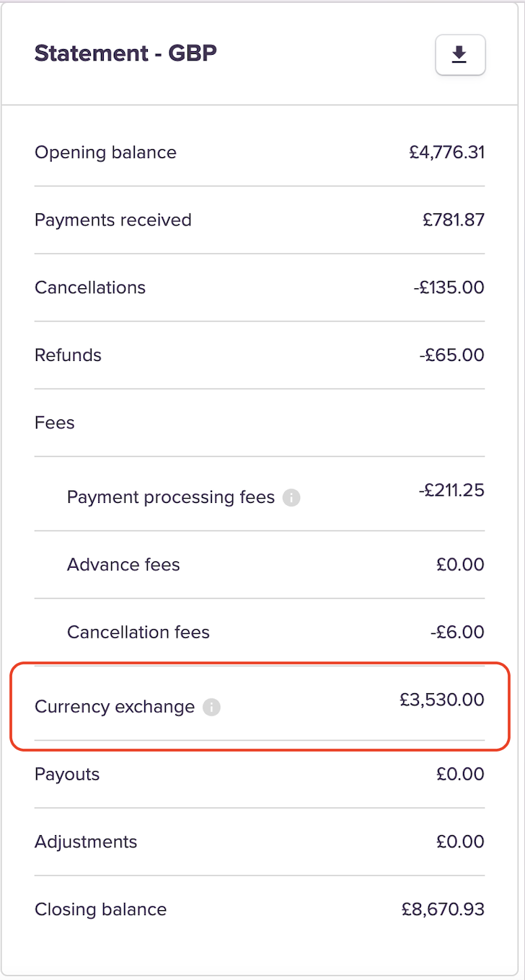Click the Statement - GBP heading
The height and width of the screenshot is (980, 525).
click(x=125, y=53)
